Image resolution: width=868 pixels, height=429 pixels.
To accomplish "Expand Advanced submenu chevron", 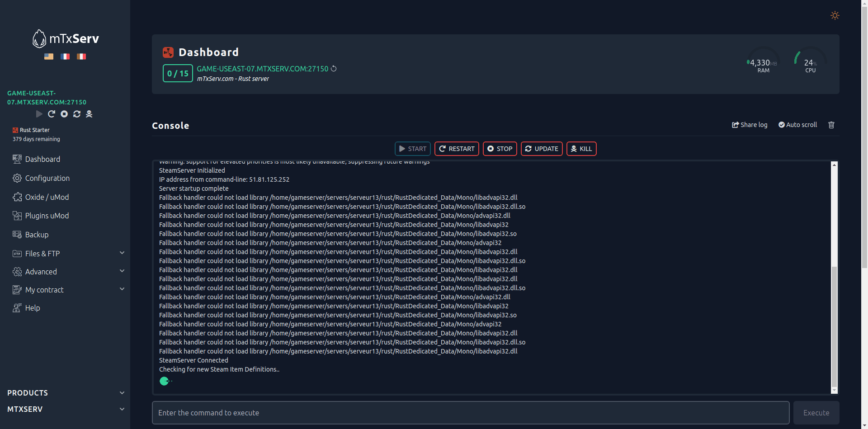I will (122, 271).
